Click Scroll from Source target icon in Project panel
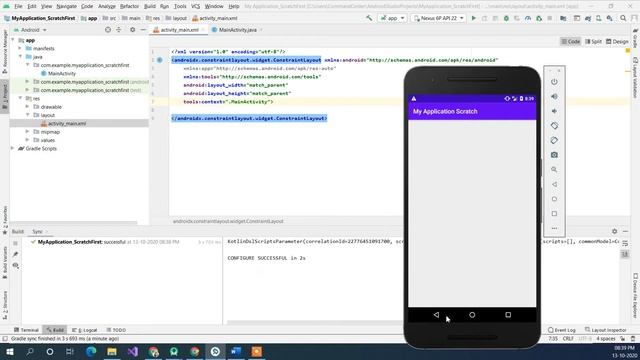Viewport: 640px width, 360px height. click(x=108, y=30)
